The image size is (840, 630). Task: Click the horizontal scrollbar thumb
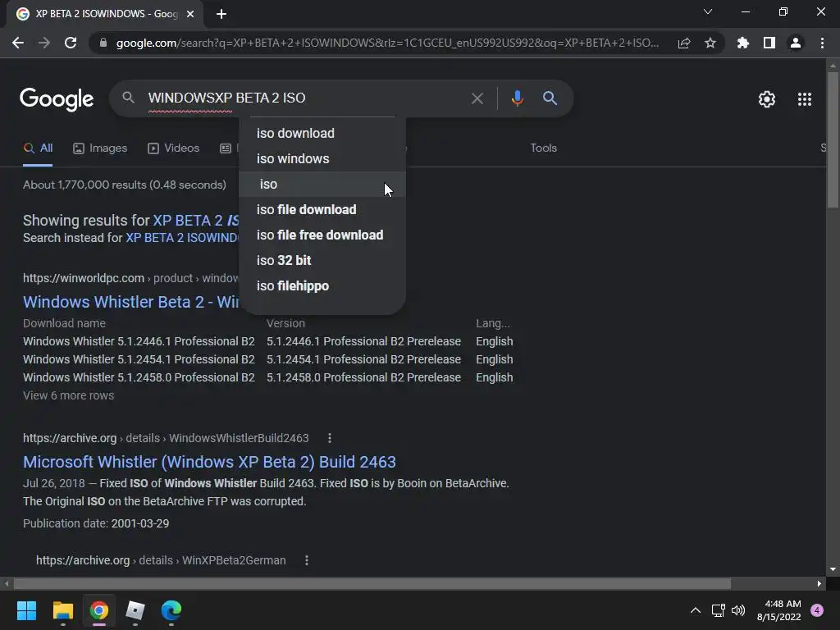[372, 583]
